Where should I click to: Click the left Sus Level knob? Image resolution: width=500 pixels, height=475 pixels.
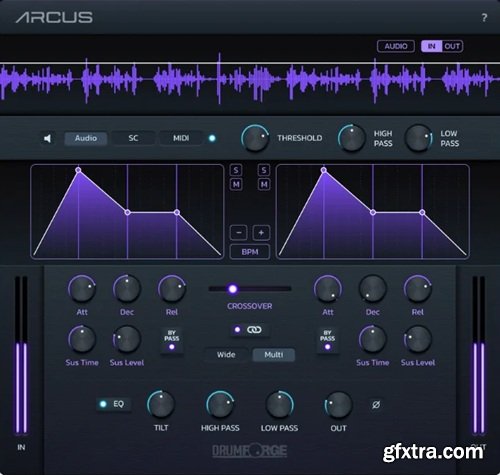click(x=127, y=339)
